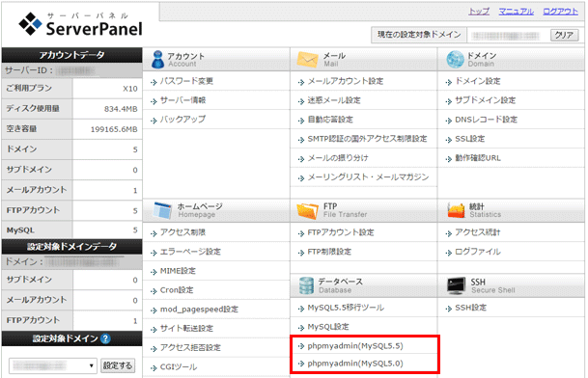Open SSL設定
Viewport: 588px width, 378px height.
(470, 139)
